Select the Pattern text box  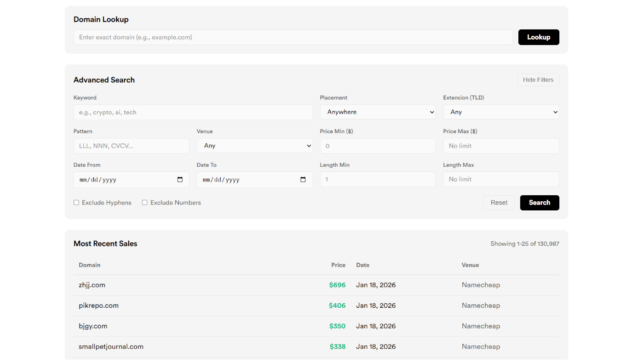(x=131, y=146)
